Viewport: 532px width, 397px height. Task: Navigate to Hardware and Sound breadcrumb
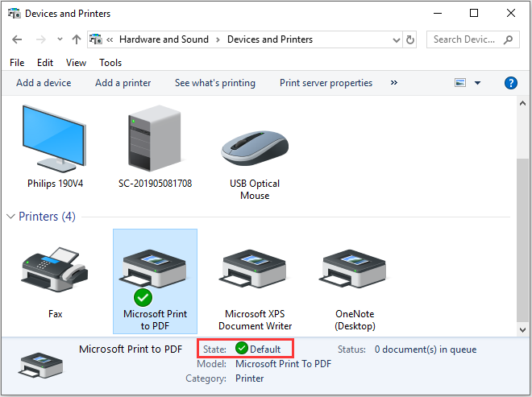164,39
